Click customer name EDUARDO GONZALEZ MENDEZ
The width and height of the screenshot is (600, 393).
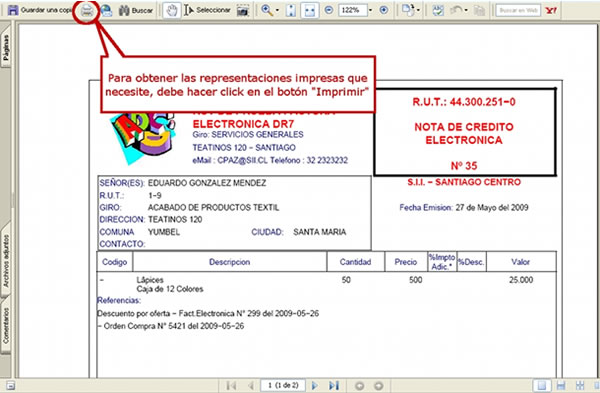(x=207, y=183)
